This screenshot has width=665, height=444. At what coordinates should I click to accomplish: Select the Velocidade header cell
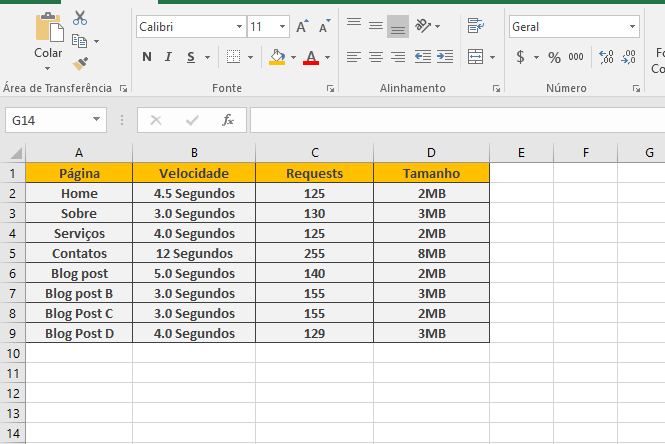[194, 173]
